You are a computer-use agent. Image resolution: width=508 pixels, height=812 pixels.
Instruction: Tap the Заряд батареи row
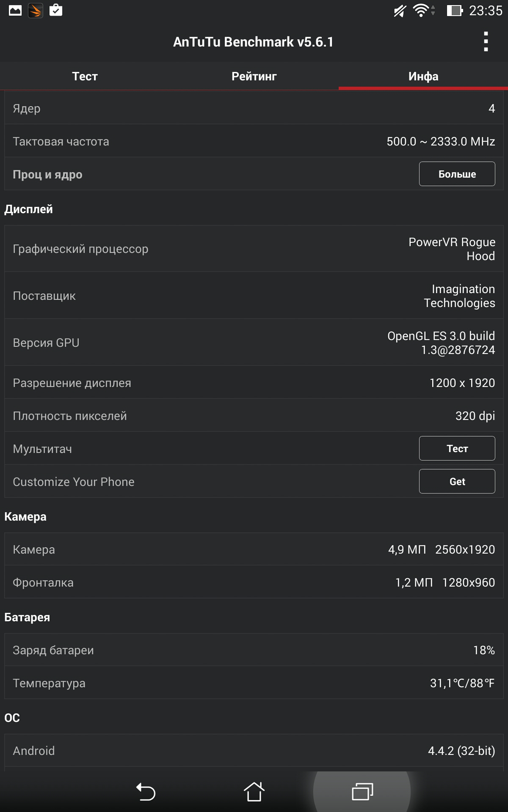coord(254,650)
